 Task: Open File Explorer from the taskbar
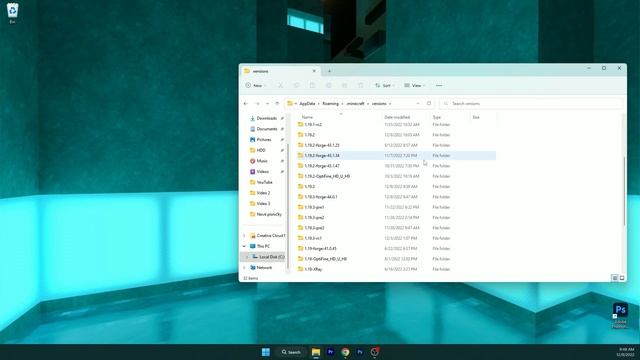coord(316,352)
